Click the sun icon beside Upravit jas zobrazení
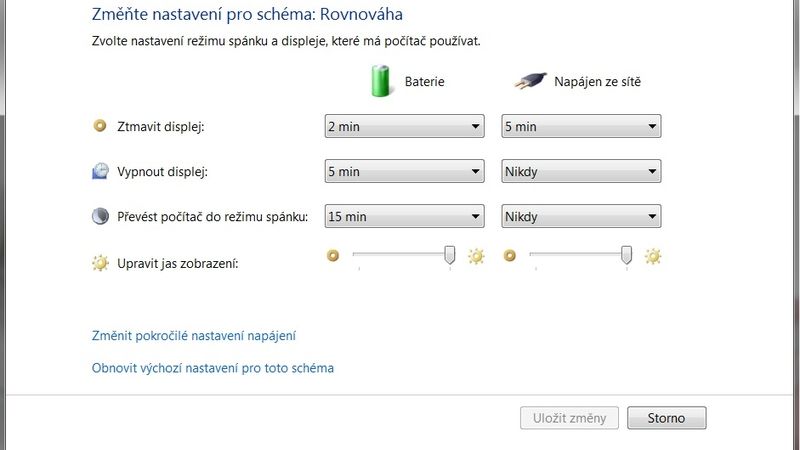The width and height of the screenshot is (800, 450). [101, 263]
